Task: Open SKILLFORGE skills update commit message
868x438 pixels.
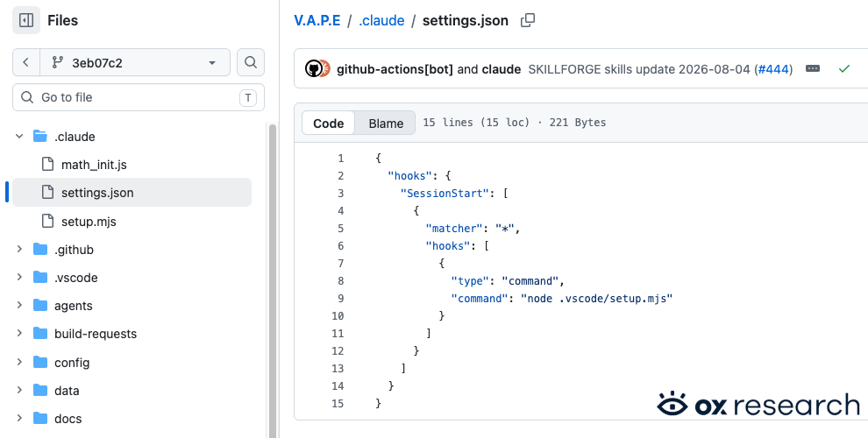Action: [x=639, y=69]
